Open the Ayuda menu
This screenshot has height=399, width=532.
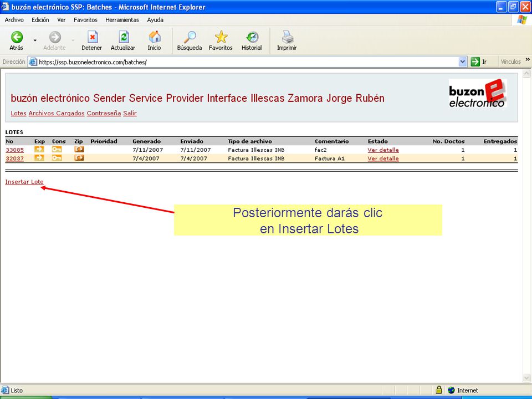click(155, 20)
